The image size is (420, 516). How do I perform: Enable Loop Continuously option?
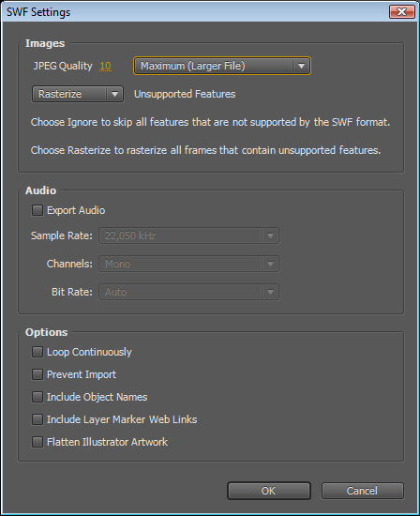click(37, 352)
